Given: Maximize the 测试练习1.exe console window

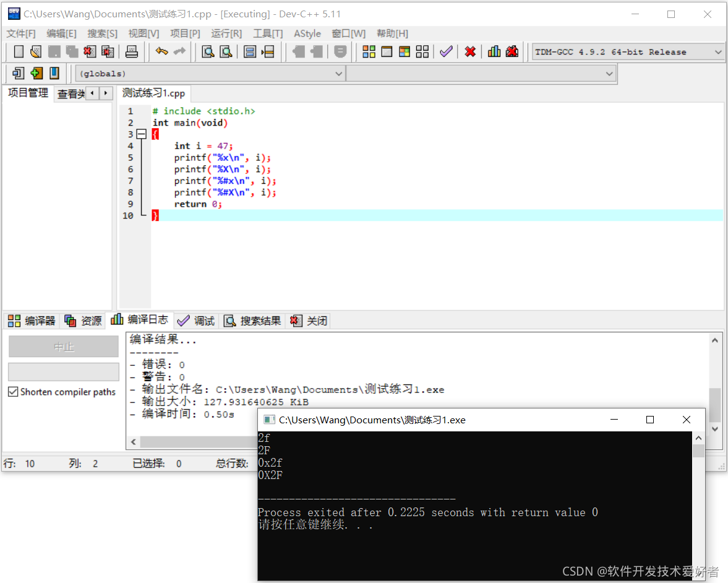Looking at the screenshot, I should (650, 420).
